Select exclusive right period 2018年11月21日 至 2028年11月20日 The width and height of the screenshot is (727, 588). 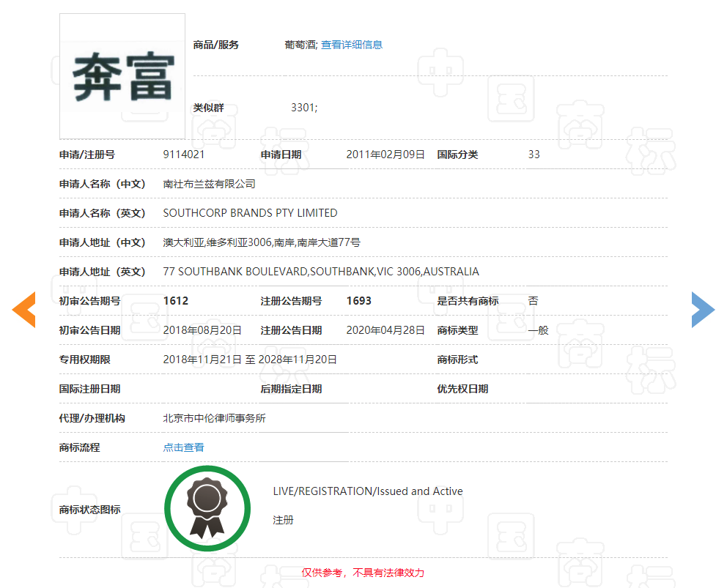coord(250,360)
